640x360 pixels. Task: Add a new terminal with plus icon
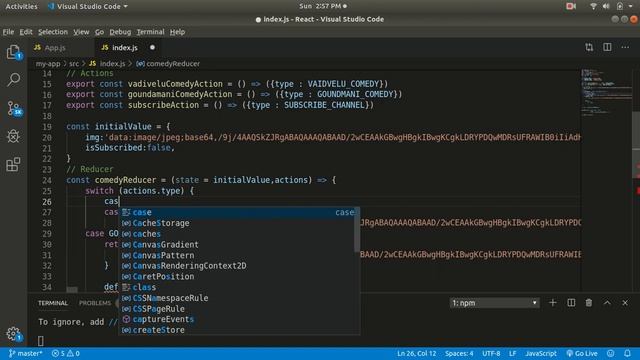553,302
